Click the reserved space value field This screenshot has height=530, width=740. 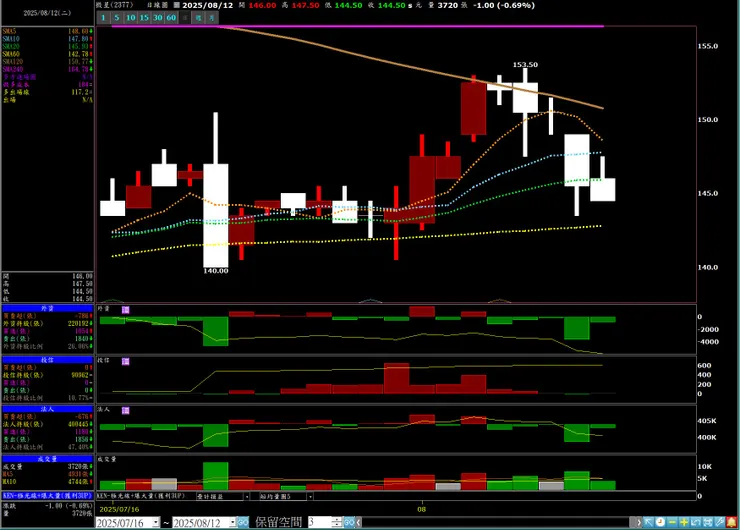320,522
